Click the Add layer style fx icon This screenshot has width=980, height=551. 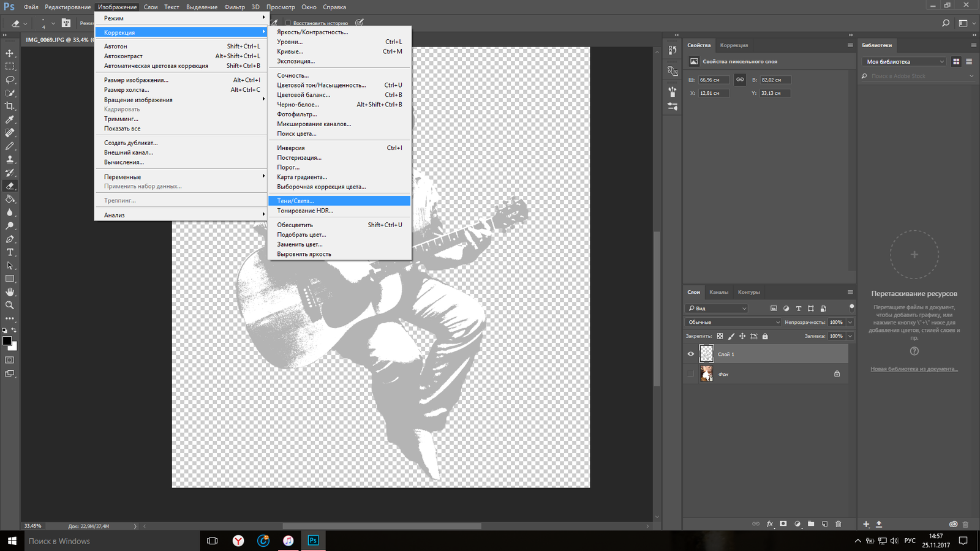click(x=770, y=524)
